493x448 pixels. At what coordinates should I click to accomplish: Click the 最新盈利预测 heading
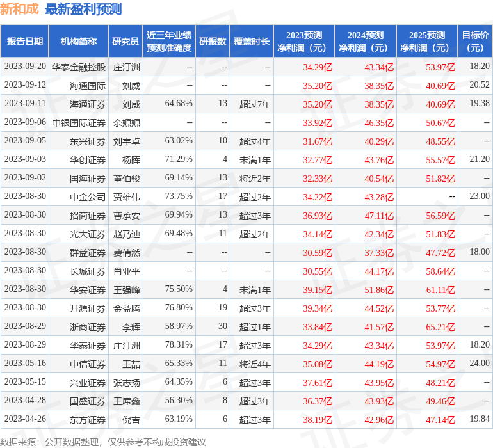[x=83, y=9]
